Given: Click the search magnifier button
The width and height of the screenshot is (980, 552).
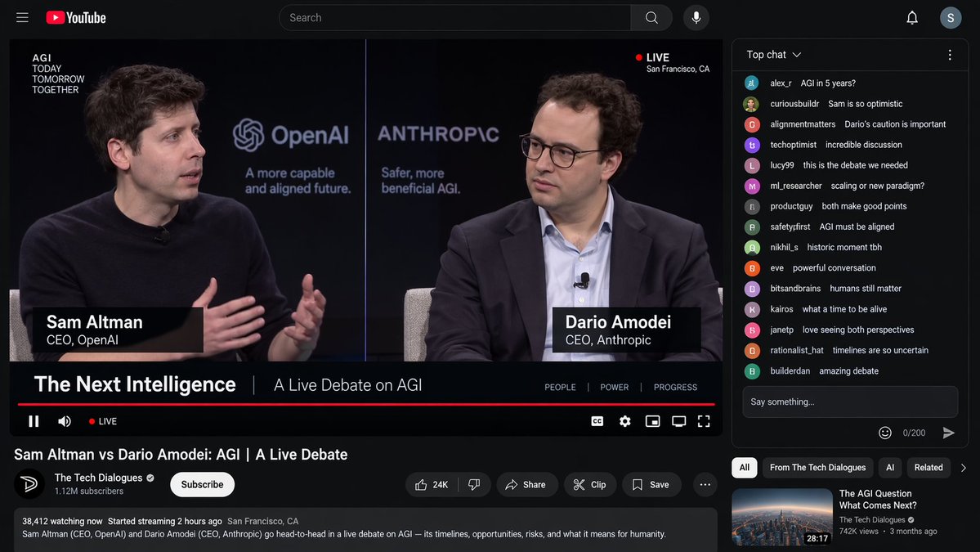Looking at the screenshot, I should [x=651, y=17].
